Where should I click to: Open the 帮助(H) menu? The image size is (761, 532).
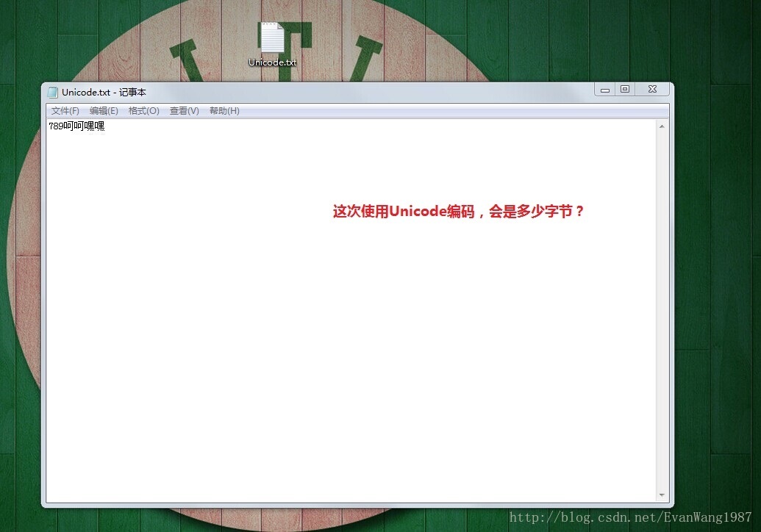224,110
